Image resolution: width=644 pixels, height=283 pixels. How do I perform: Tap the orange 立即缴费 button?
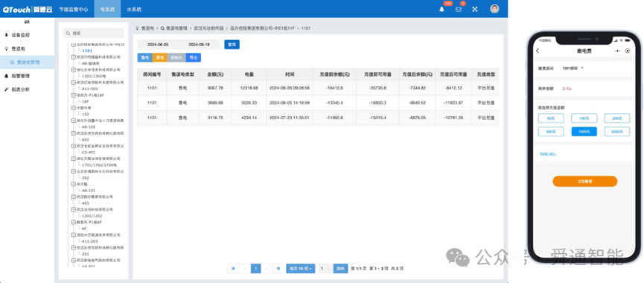584,181
